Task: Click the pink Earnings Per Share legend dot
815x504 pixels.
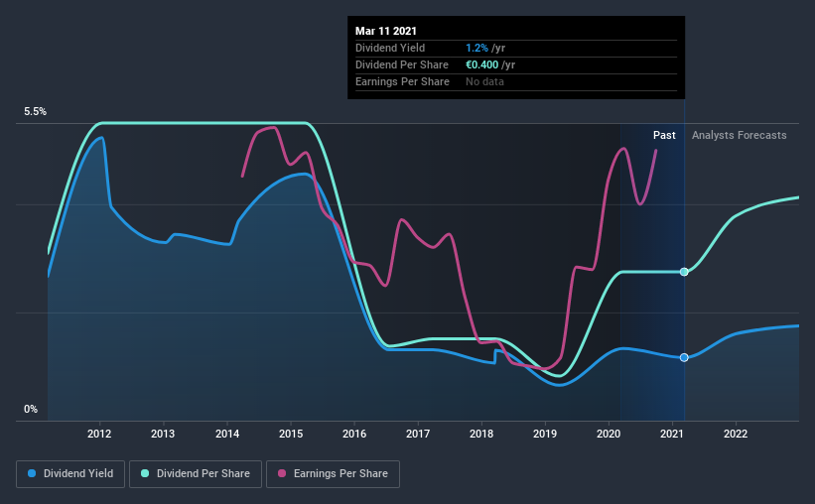Action: tap(282, 473)
